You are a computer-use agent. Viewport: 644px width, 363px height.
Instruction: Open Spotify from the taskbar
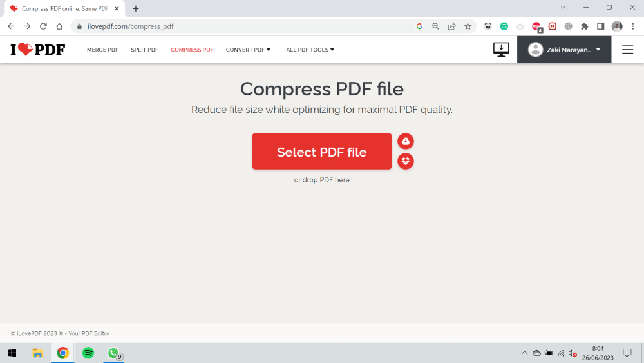click(x=88, y=353)
